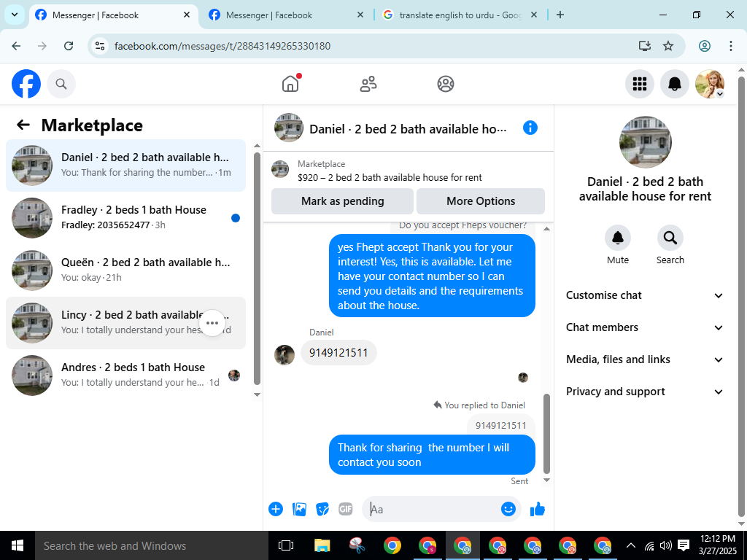The image size is (747, 560).
Task: Click chat header title Daniel 2 bed 2 bath
Action: (408, 129)
